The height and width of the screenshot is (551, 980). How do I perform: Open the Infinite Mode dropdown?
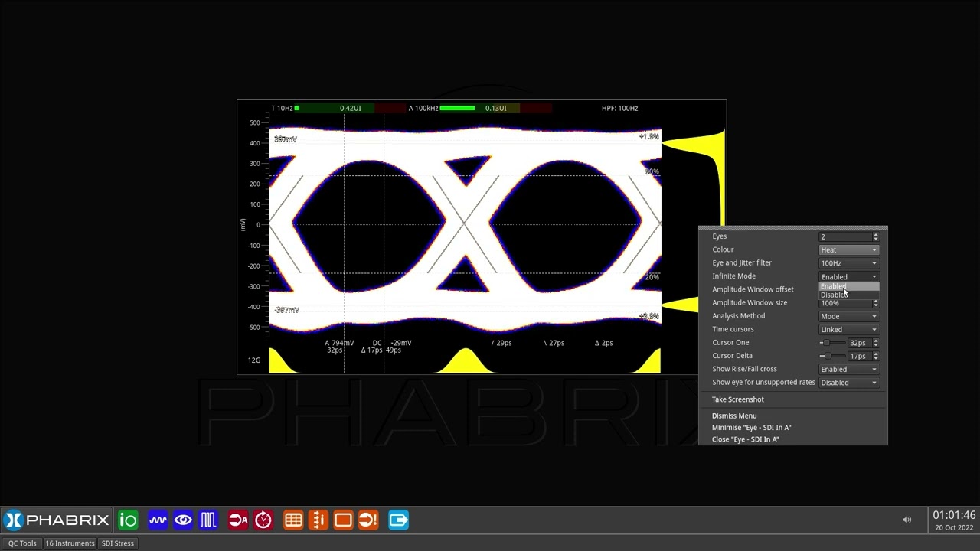pyautogui.click(x=848, y=276)
